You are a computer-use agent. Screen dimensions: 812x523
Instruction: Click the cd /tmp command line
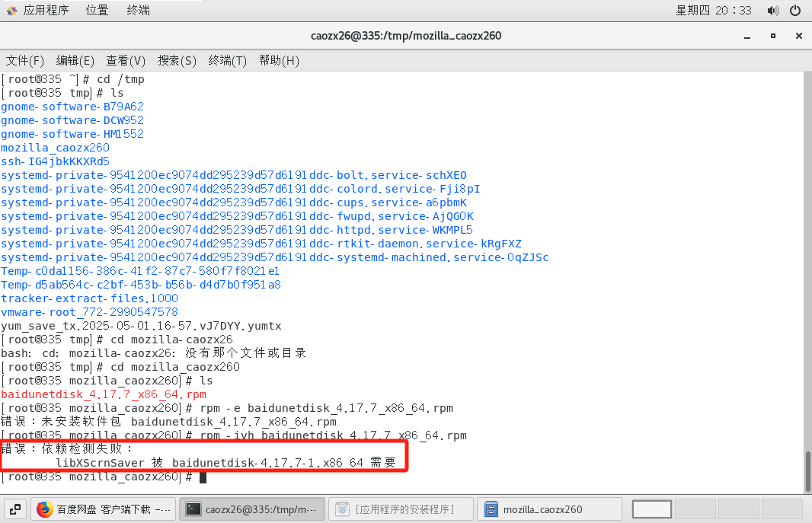coord(72,79)
